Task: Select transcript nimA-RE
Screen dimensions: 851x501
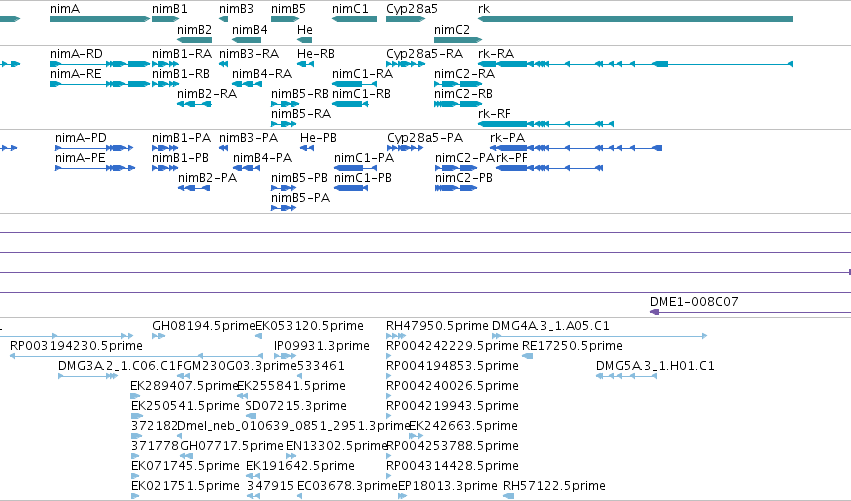Action: pos(100,84)
